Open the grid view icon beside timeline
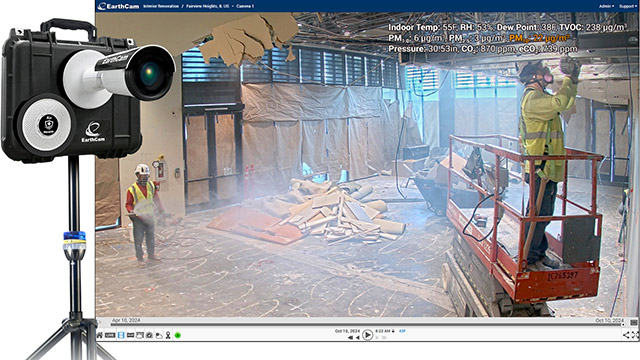 (634, 322)
